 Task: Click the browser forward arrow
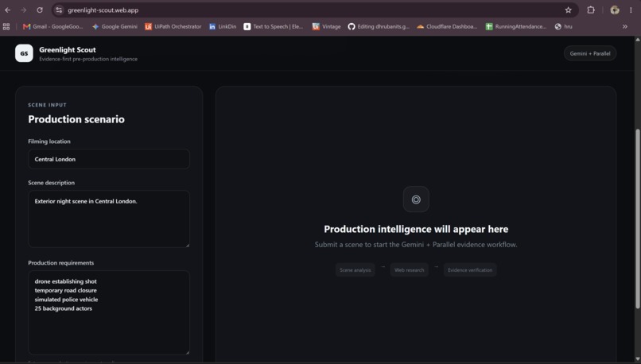[x=24, y=10]
